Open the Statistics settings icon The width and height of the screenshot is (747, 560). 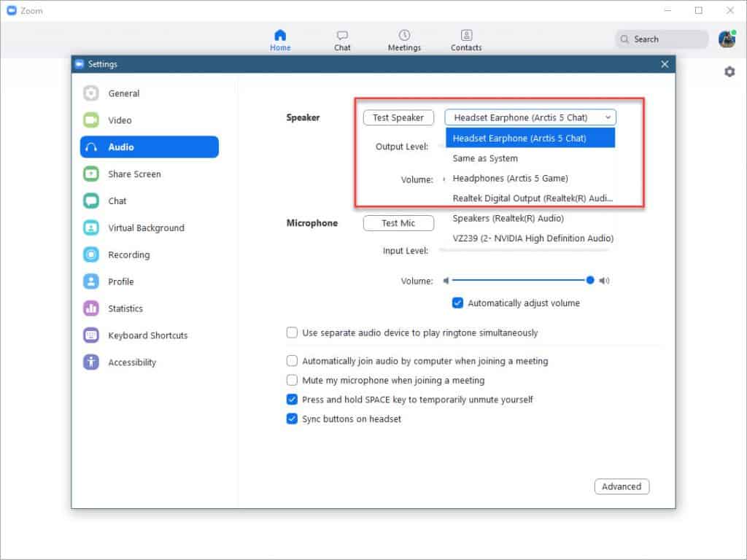pos(91,308)
